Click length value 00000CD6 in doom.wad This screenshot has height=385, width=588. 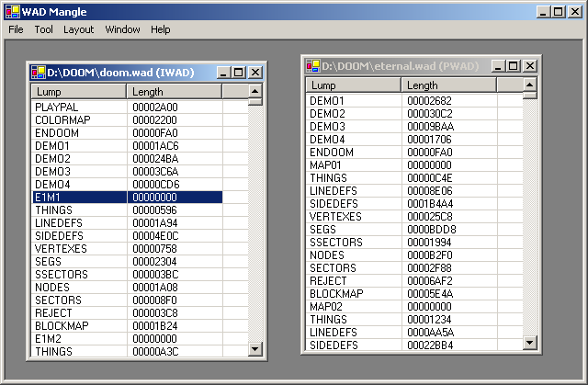156,185
